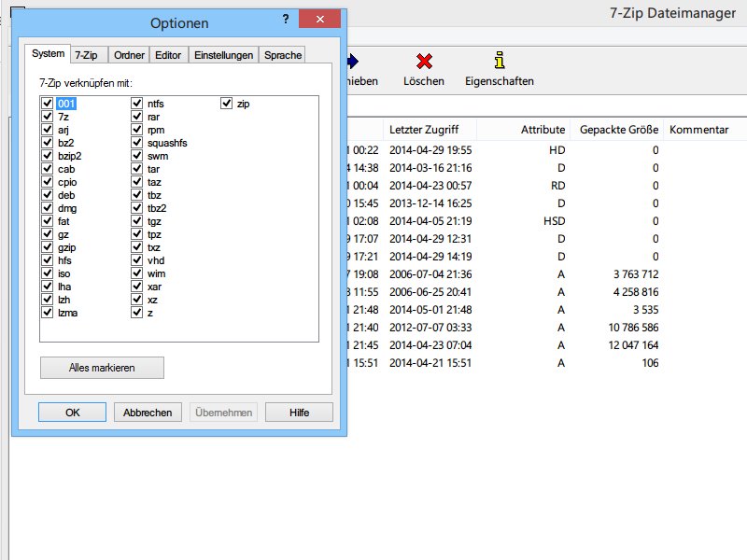Toggle the bzip2 association checkbox
This screenshot has width=747, height=560.
coord(48,156)
